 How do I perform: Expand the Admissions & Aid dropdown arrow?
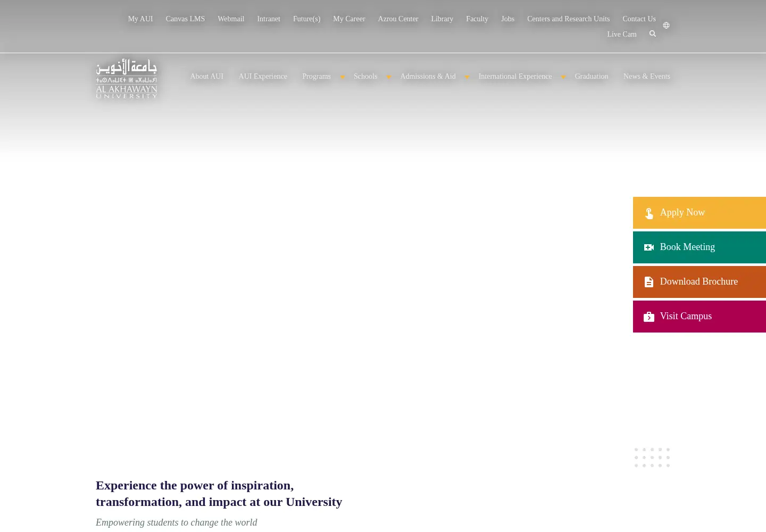tap(467, 77)
